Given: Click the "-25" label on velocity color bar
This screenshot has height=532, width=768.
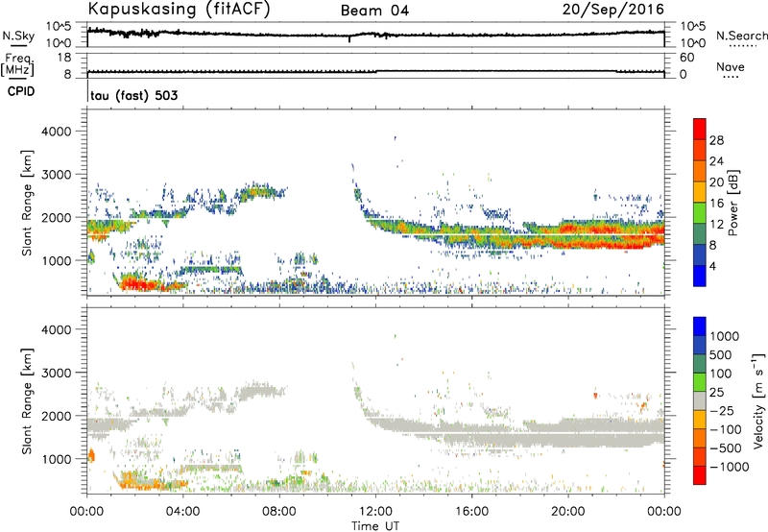Looking at the screenshot, I should tap(722, 411).
